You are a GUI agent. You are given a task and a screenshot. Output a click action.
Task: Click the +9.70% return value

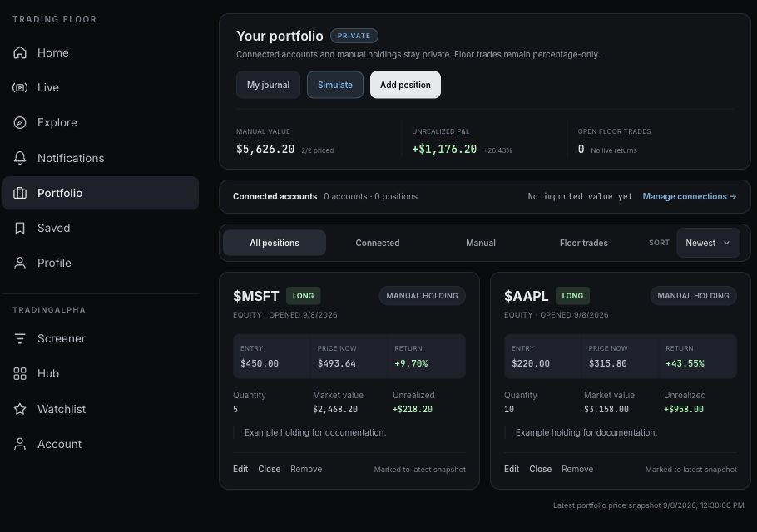tap(411, 363)
